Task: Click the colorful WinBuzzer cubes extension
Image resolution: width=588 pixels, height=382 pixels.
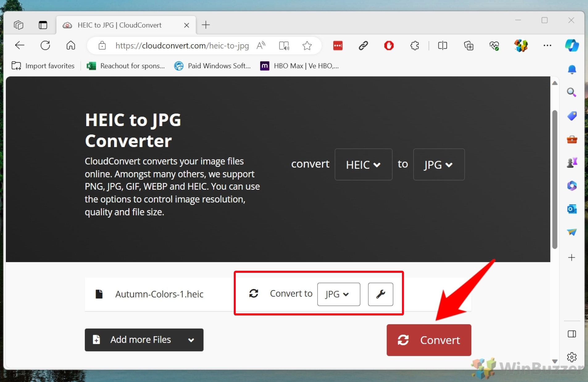Action: (521, 46)
